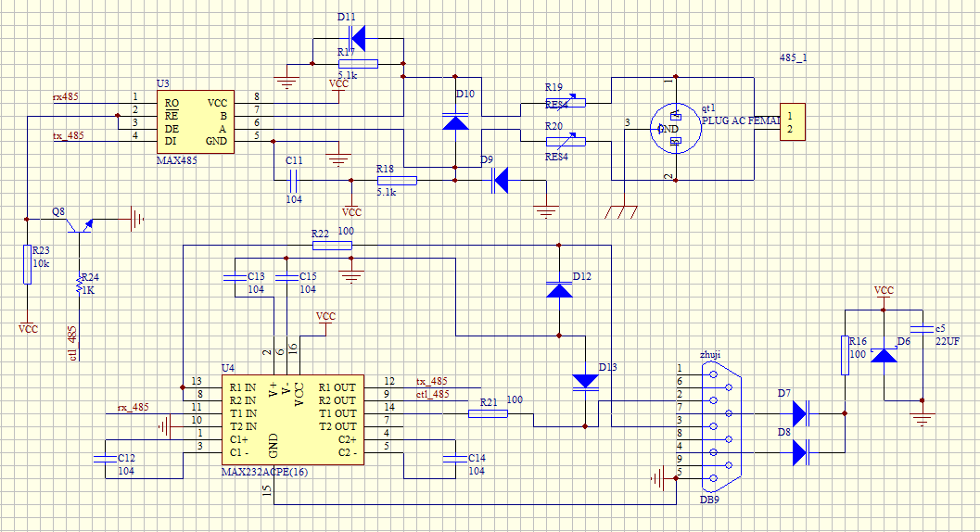Pick diode D12 symbol

pos(559,289)
